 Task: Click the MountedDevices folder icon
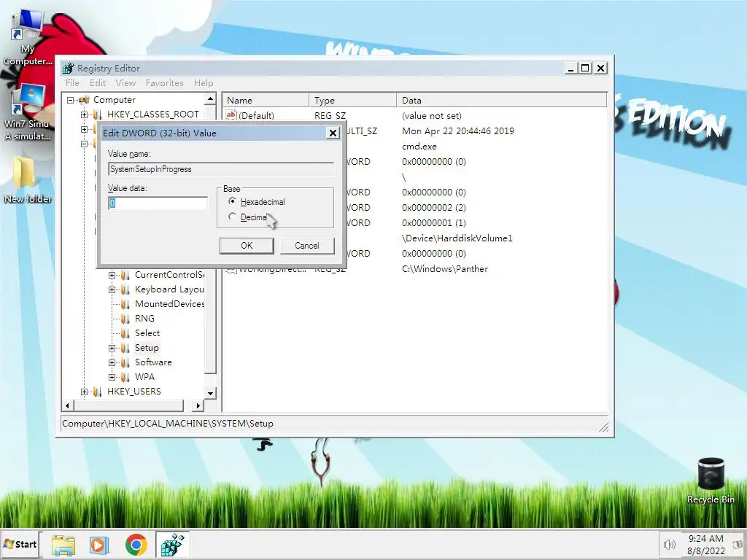[x=125, y=304]
